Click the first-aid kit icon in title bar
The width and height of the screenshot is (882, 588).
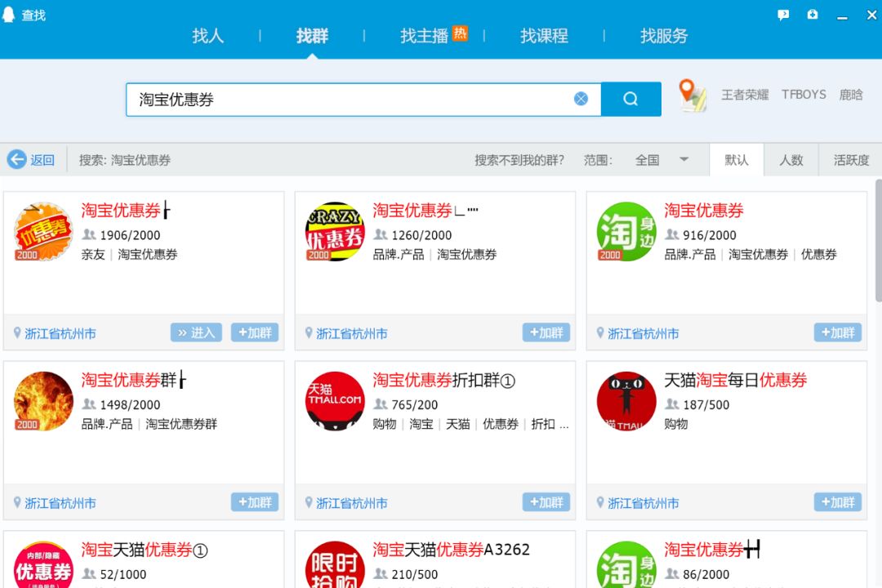tap(812, 14)
